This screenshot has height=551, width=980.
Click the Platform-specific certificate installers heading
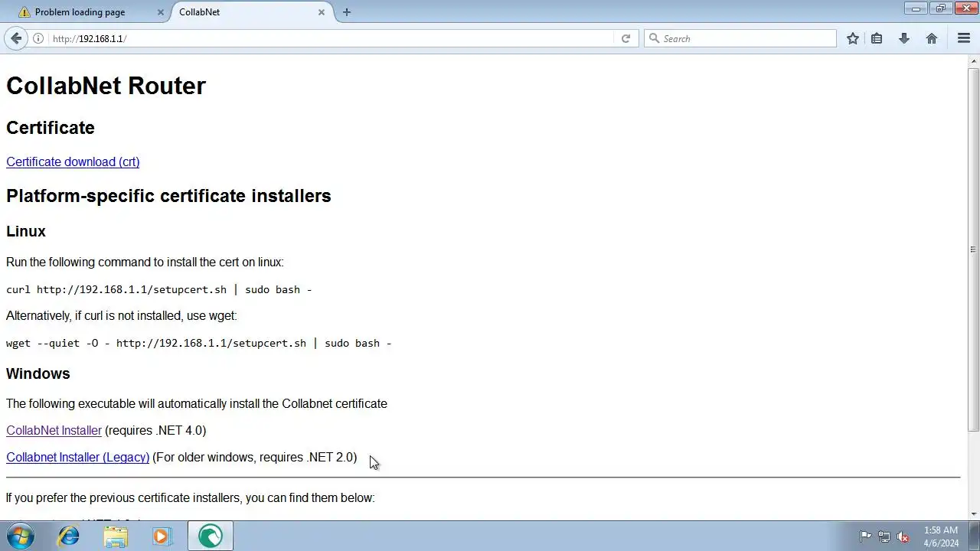(x=168, y=196)
